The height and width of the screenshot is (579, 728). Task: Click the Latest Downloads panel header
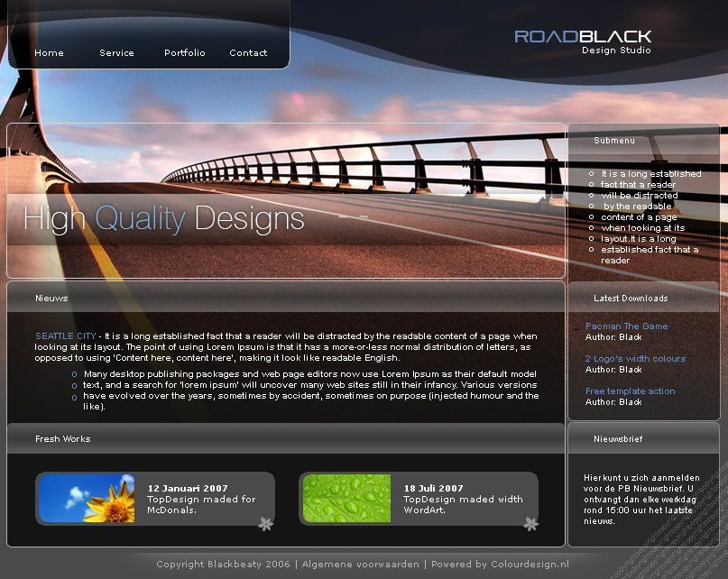point(643,298)
